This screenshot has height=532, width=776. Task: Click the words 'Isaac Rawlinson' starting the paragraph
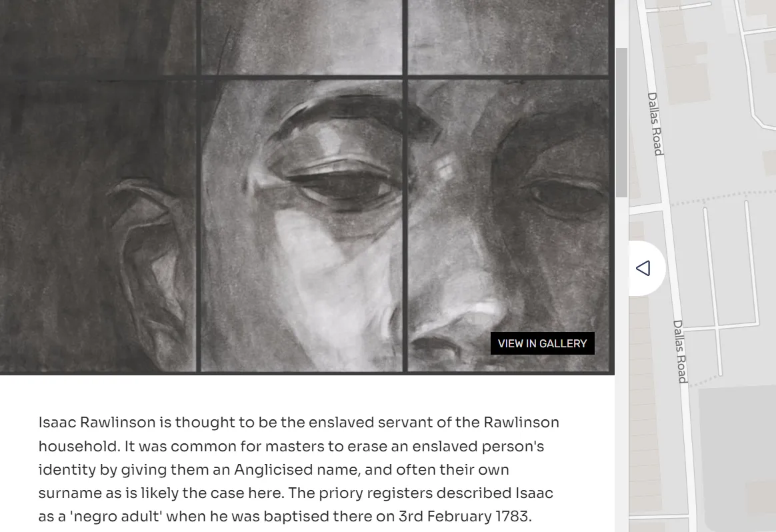point(97,422)
